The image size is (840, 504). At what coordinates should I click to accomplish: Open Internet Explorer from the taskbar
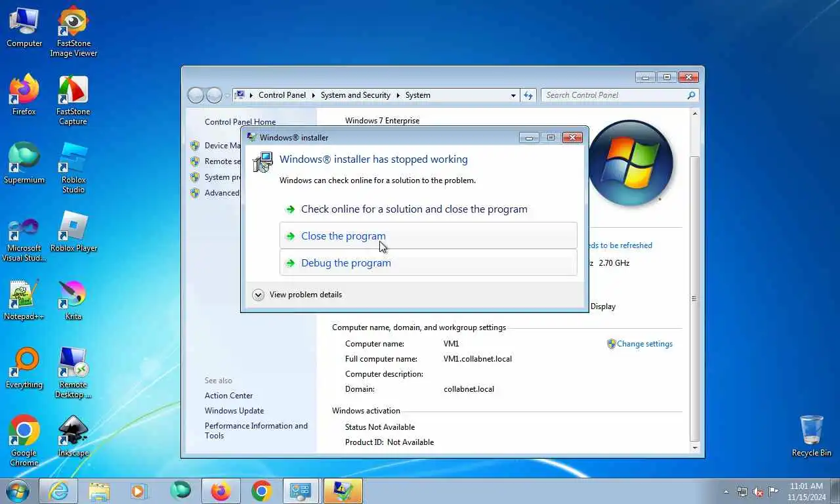click(x=58, y=491)
